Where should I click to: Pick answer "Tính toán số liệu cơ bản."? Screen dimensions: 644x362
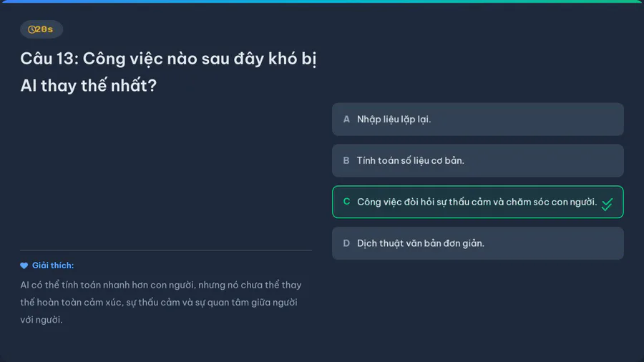pos(411,161)
